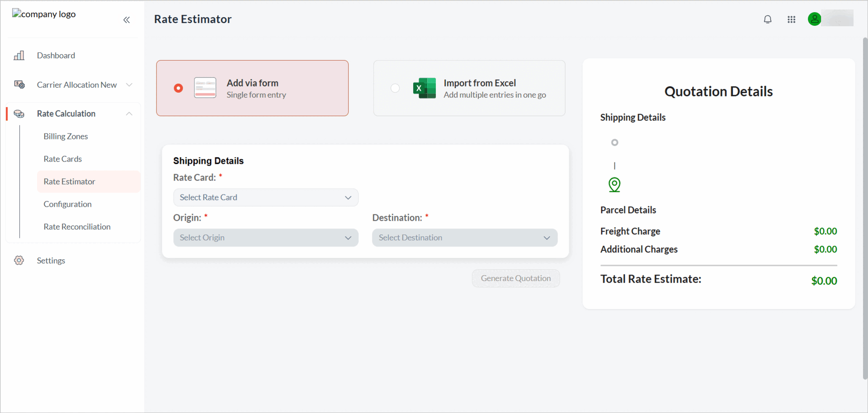Open the apps grid launcher
Image resolution: width=868 pixels, height=413 pixels.
coord(791,19)
